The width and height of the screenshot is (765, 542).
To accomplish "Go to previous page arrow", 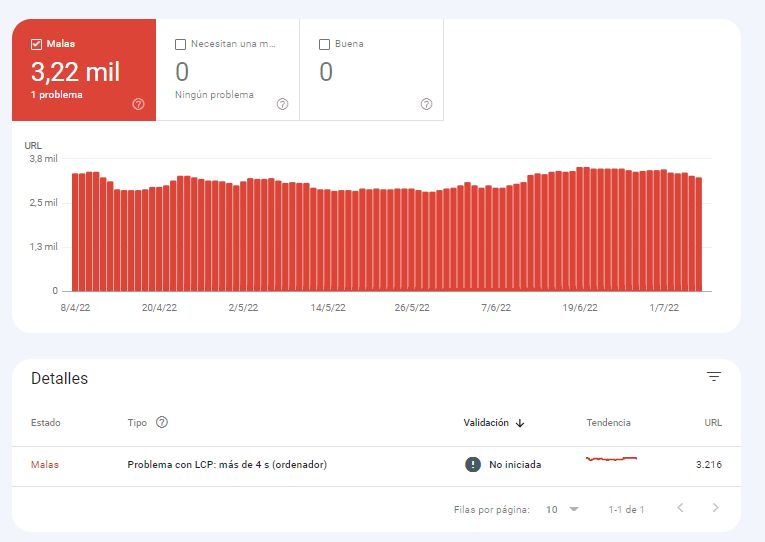I will click(x=680, y=508).
